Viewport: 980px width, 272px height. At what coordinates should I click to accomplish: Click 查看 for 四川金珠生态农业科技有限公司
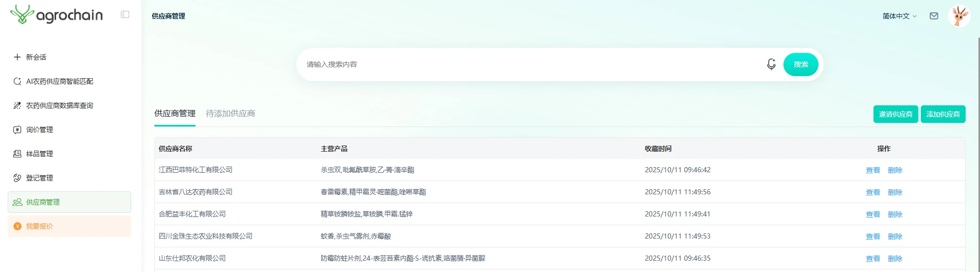[873, 237]
